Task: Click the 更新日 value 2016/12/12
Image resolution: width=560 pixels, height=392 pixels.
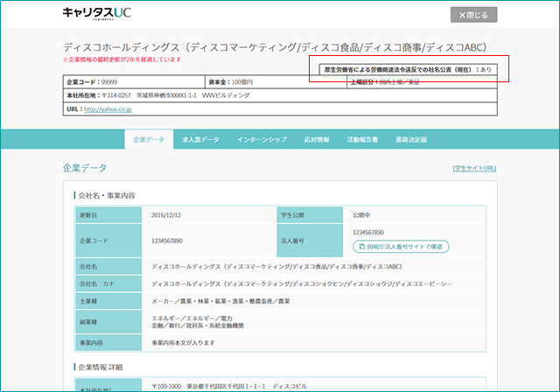Action: pos(166,215)
